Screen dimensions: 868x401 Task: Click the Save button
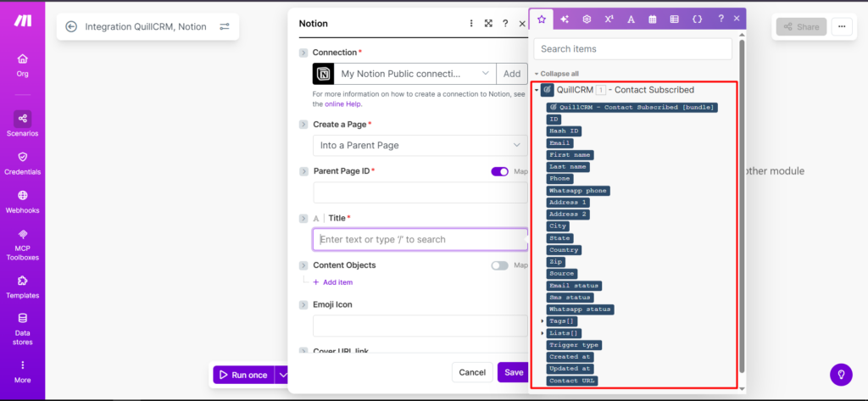[514, 372]
